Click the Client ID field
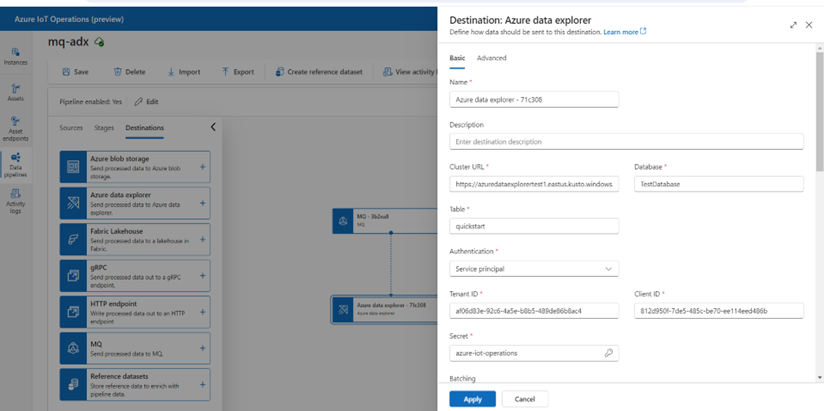The height and width of the screenshot is (411, 824). [x=719, y=311]
